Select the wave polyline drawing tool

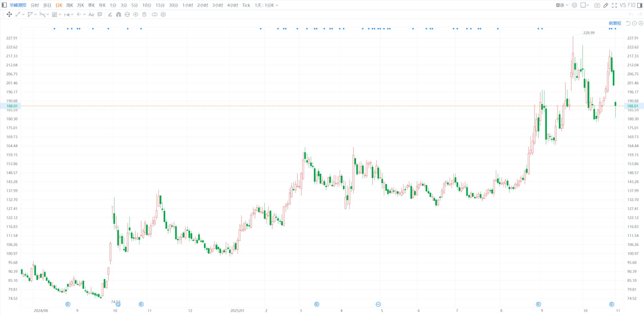(x=43, y=15)
